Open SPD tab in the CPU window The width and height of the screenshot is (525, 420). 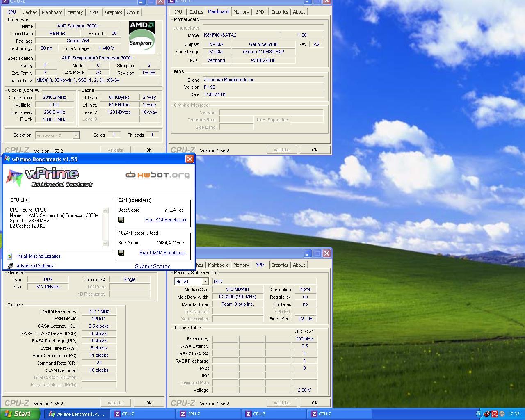coord(94,12)
